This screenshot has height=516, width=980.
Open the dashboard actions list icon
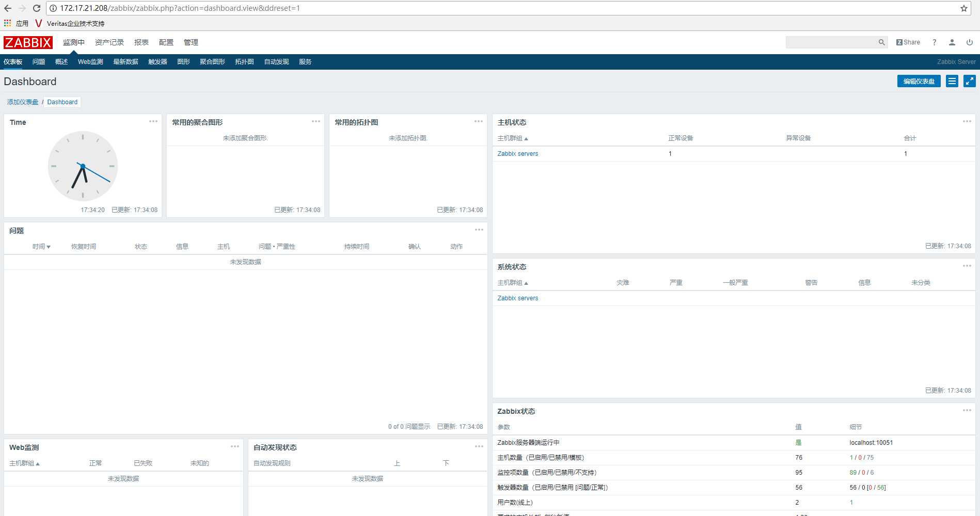click(952, 81)
